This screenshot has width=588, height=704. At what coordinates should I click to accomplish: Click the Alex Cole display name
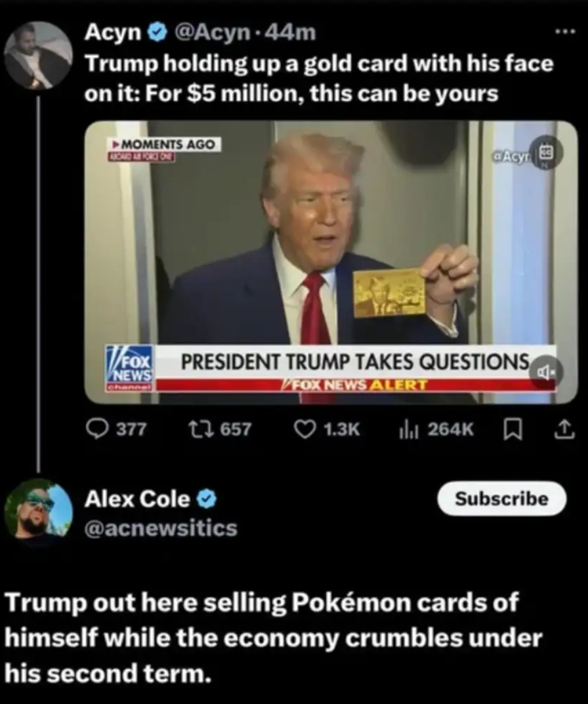click(x=137, y=499)
